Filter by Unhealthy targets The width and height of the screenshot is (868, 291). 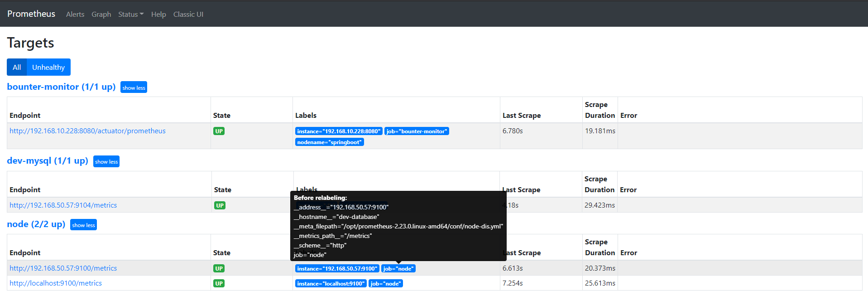tap(48, 67)
